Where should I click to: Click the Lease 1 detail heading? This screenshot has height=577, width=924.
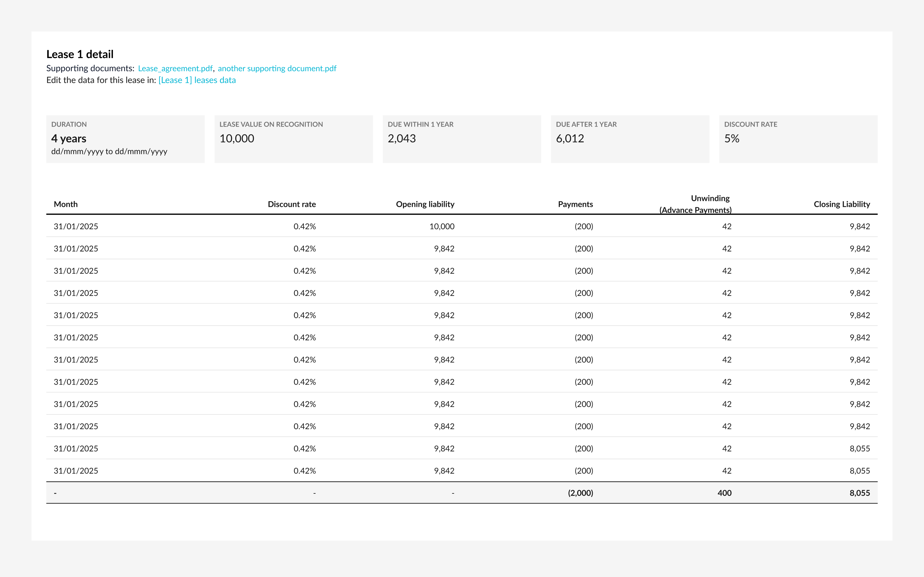[x=80, y=54]
